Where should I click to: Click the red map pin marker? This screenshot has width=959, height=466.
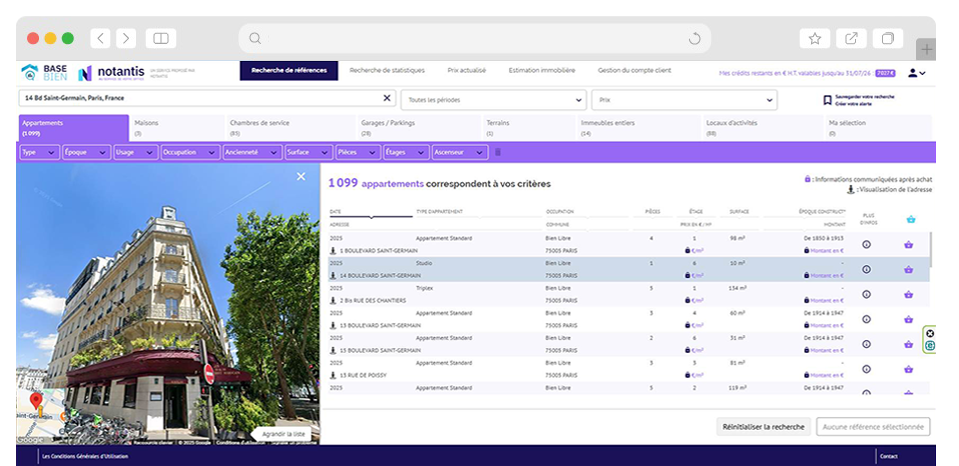[36, 401]
